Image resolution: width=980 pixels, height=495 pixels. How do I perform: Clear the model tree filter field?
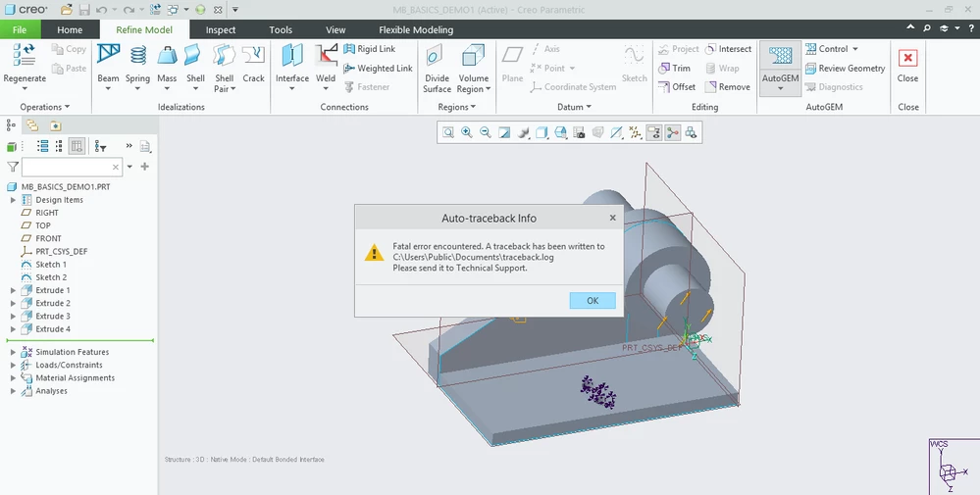tap(116, 167)
